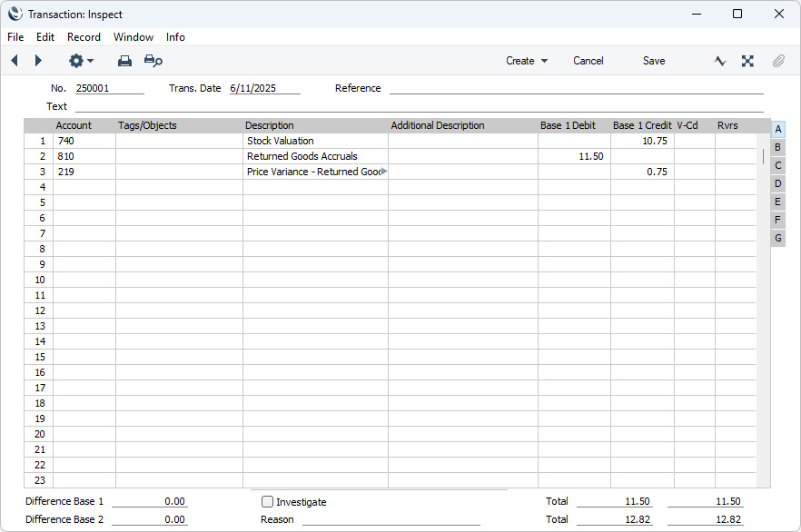Click the Save button
The height and width of the screenshot is (532, 801).
coord(654,61)
